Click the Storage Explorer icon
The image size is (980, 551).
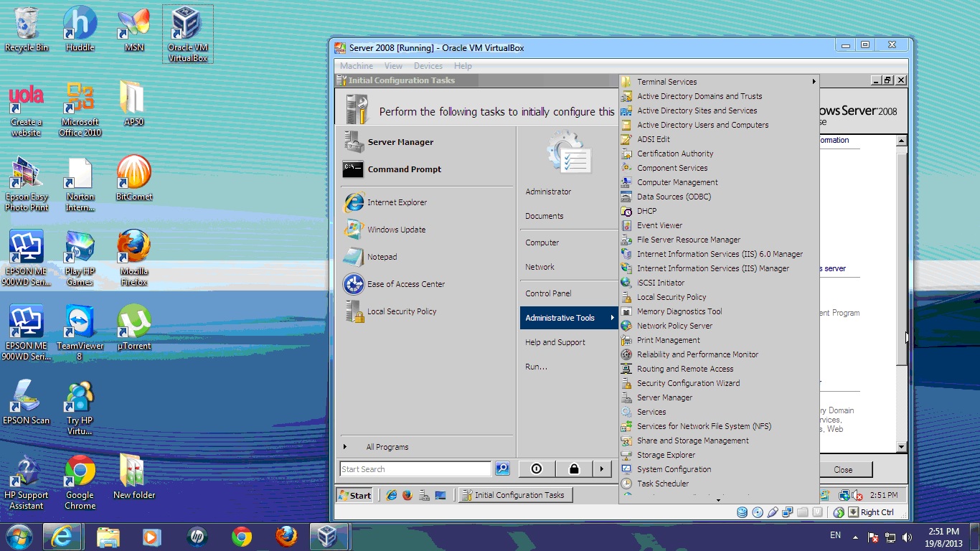pyautogui.click(x=626, y=455)
